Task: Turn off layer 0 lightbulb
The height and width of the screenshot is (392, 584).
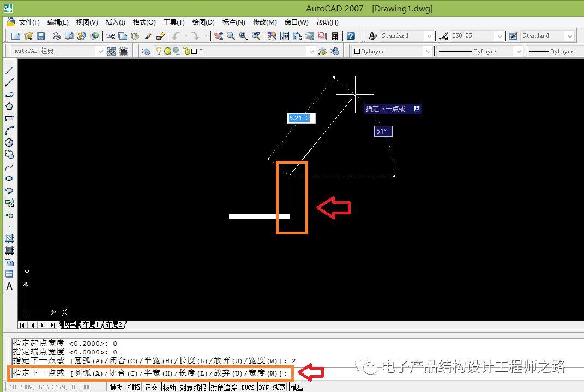Action: click(159, 51)
